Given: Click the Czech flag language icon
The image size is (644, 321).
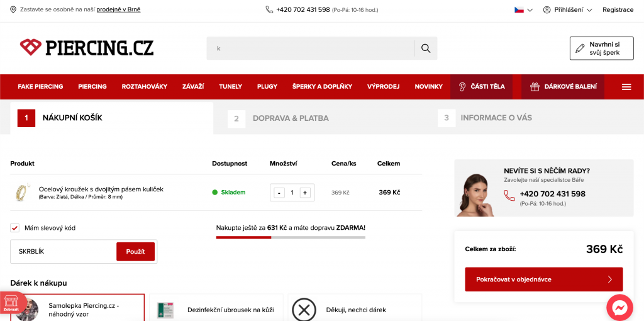Looking at the screenshot, I should pyautogui.click(x=519, y=10).
